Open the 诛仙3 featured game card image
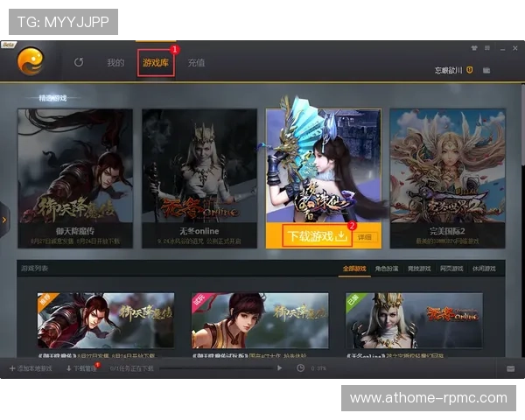The image size is (525, 420). coord(324,165)
